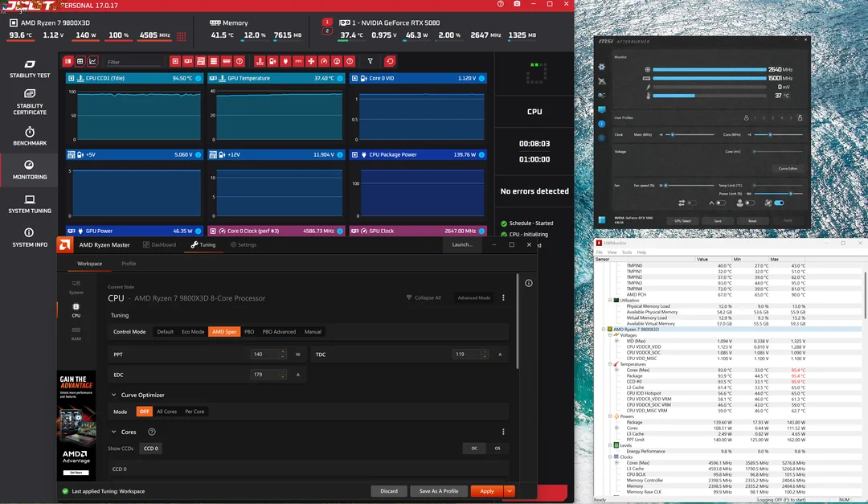Open Settings tab in Ryzen Master

pos(243,245)
